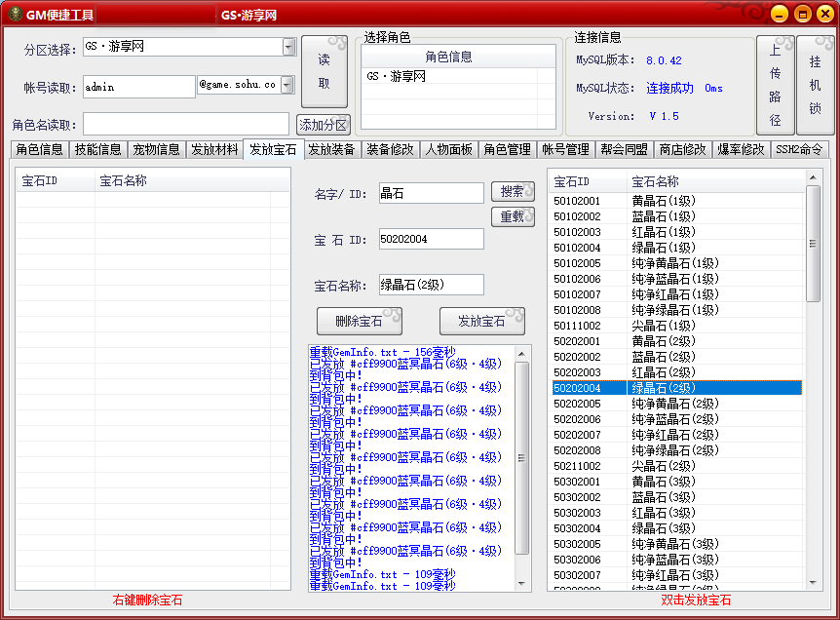Click the 角色名读取 input field
Viewport: 840px width, 620px height.
point(185,124)
